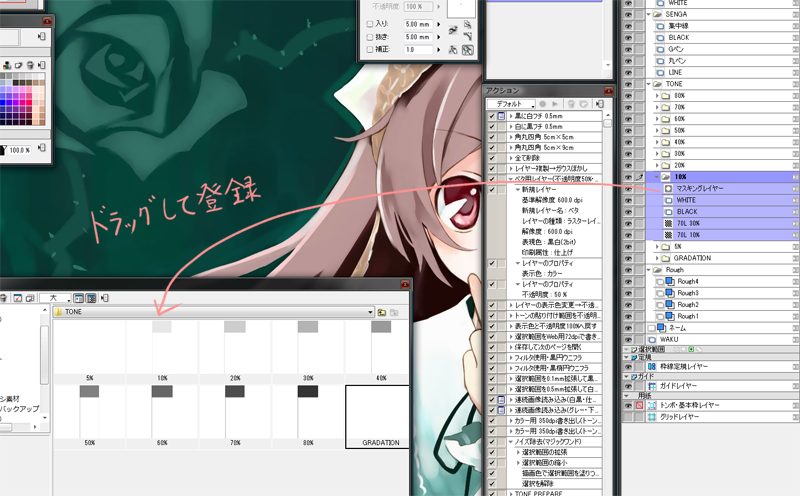Click the parent folder icon in materials panel
This screenshot has width=800, height=496.
[x=382, y=312]
